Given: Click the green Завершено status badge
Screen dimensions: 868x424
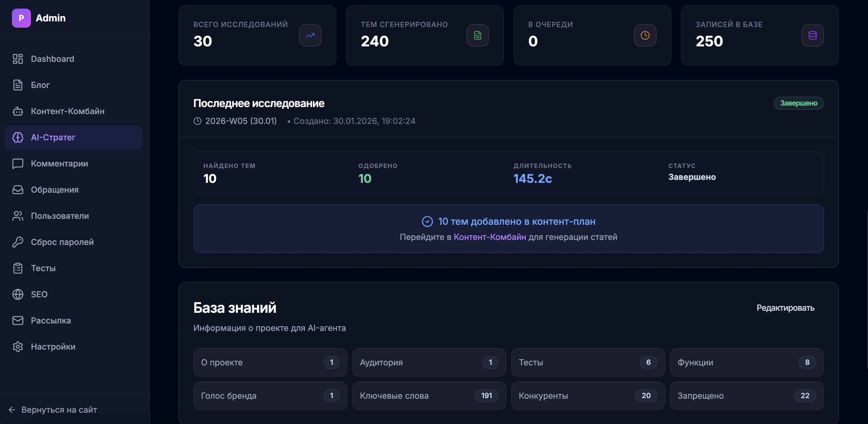Looking at the screenshot, I should click(798, 103).
